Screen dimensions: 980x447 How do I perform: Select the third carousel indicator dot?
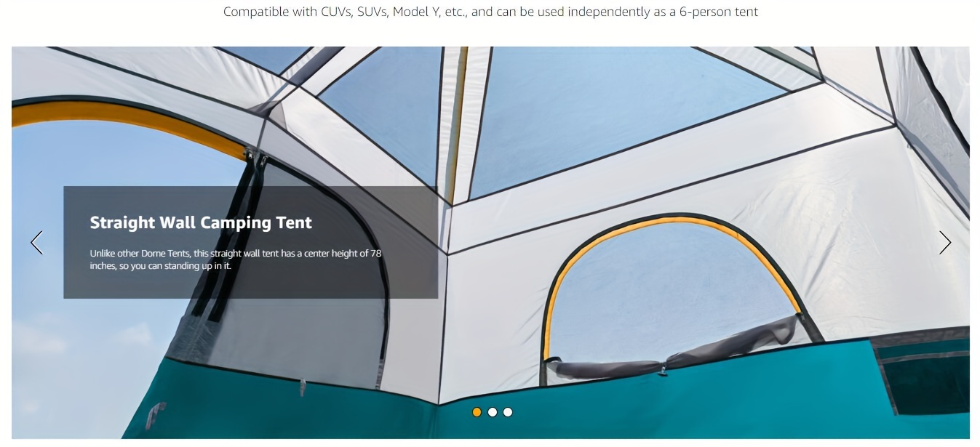508,412
